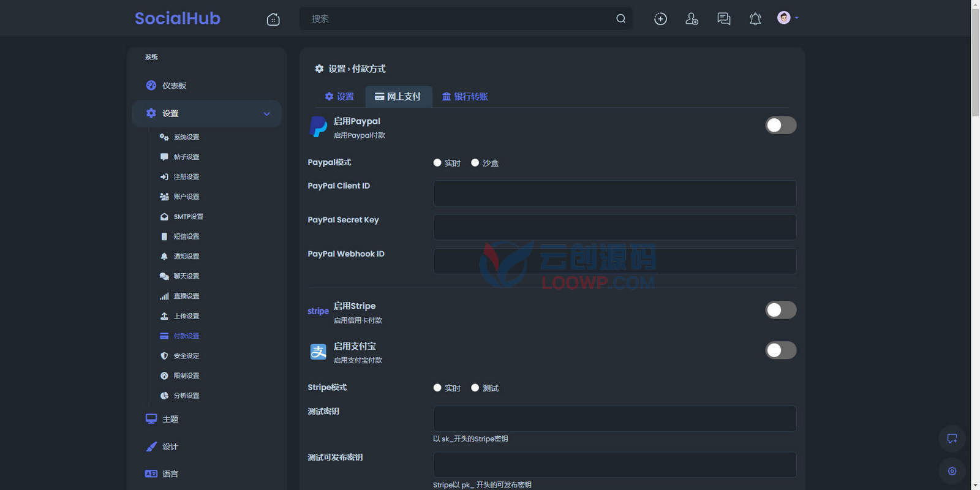Open SMTP设置 in sidebar
This screenshot has height=490, width=980.
coord(188,217)
